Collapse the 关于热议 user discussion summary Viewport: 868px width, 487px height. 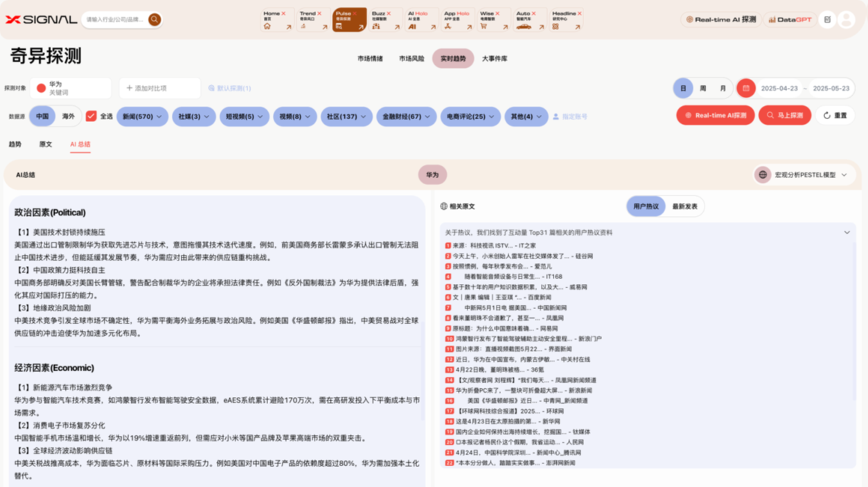coord(847,233)
